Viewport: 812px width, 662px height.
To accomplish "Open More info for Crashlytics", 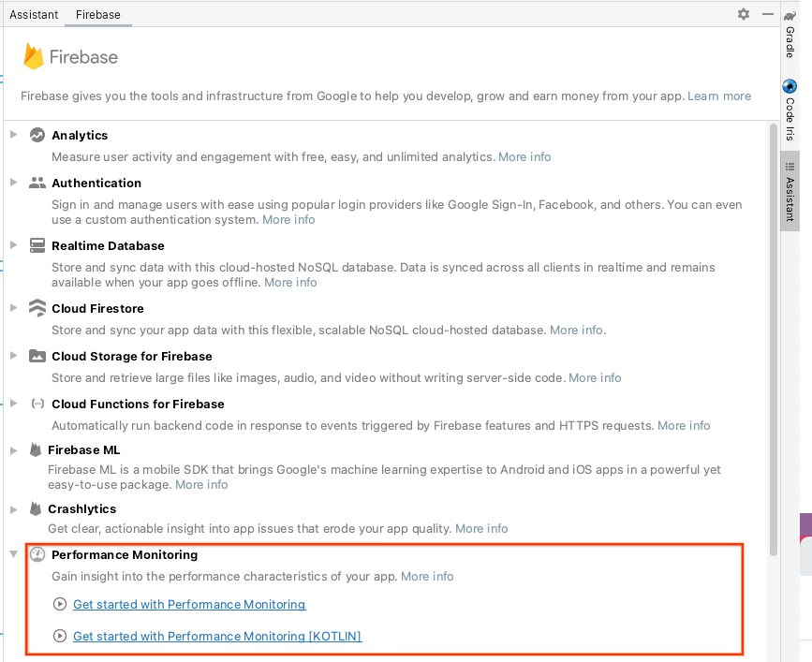I will [481, 528].
